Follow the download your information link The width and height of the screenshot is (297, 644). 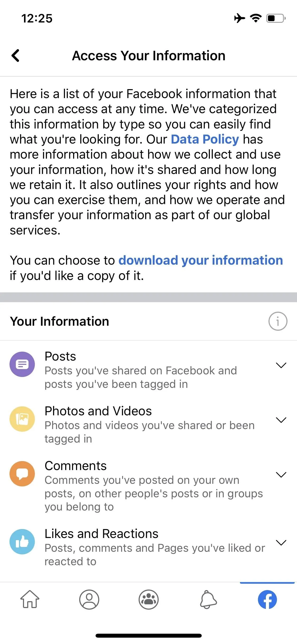point(201,260)
